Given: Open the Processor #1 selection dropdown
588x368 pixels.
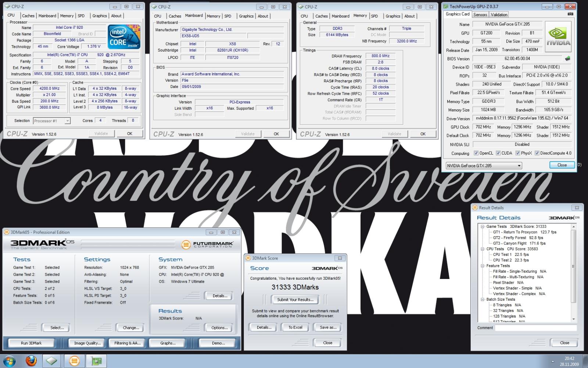Looking at the screenshot, I should pos(51,121).
